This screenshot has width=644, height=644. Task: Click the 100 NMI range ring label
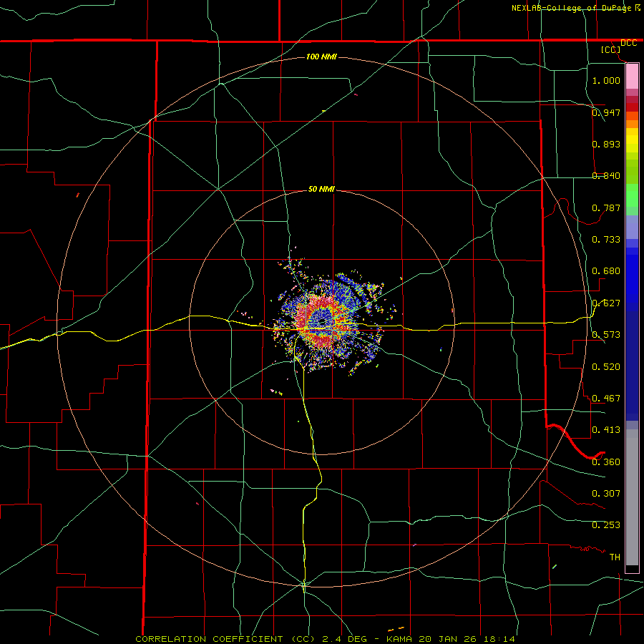[x=321, y=57]
